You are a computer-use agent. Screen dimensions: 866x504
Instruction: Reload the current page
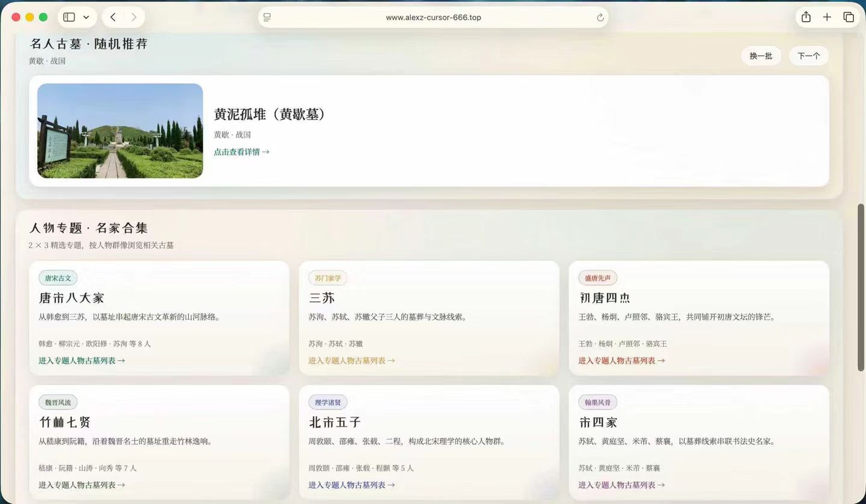point(600,17)
